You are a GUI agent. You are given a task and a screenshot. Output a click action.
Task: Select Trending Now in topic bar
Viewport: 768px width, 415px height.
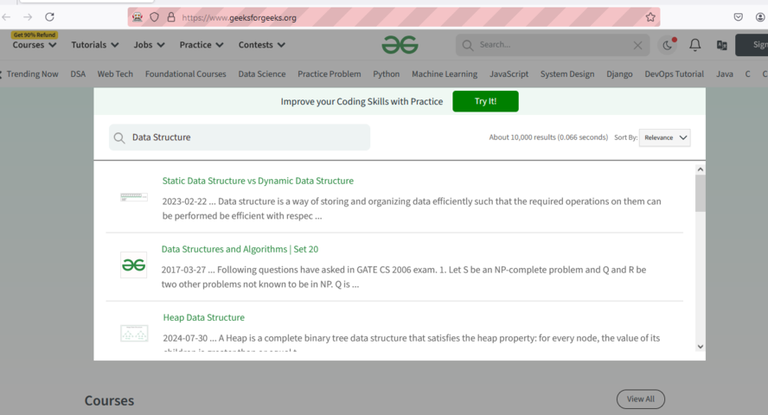[x=32, y=74]
